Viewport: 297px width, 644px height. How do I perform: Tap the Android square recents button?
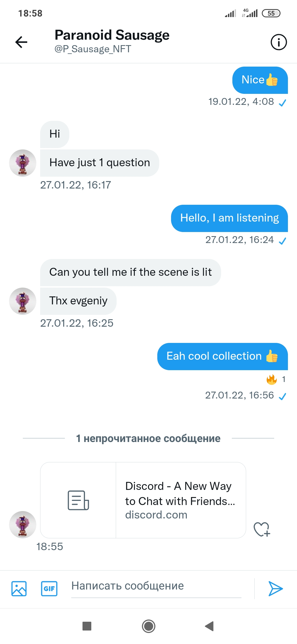[x=87, y=626]
